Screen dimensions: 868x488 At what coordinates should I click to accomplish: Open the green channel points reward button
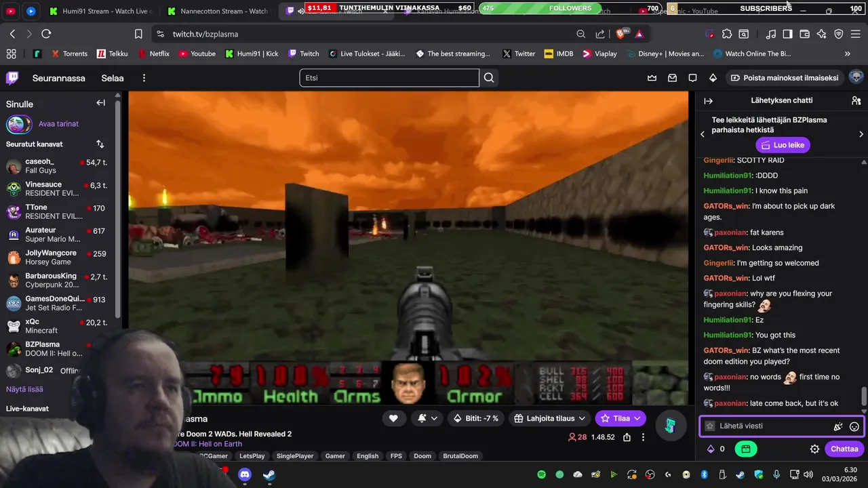coord(745,449)
